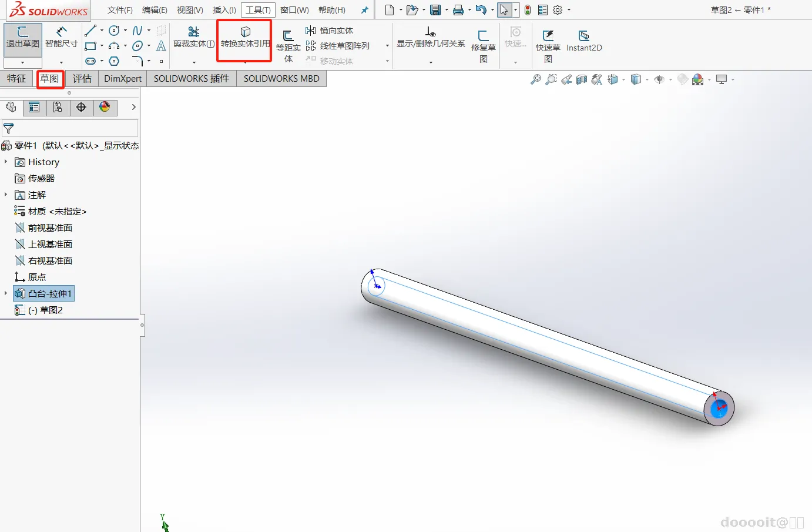
Task: Click Repair Sketch (修复草图)
Action: 484,46
